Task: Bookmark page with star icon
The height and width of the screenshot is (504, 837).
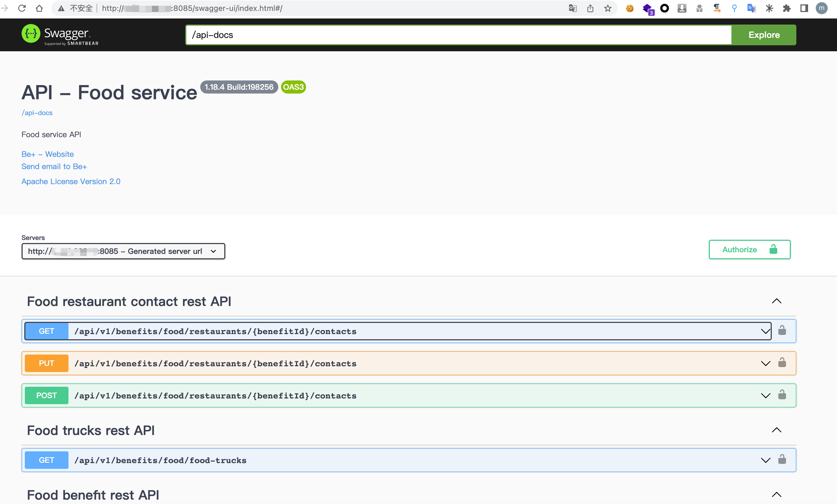Action: coord(608,8)
